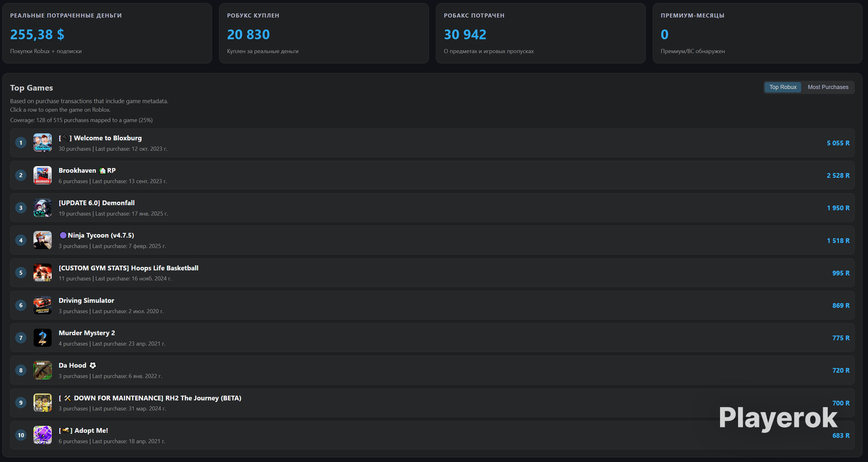
Task: Open the Welcome to Bloxburg game thumbnail
Action: [x=43, y=143]
